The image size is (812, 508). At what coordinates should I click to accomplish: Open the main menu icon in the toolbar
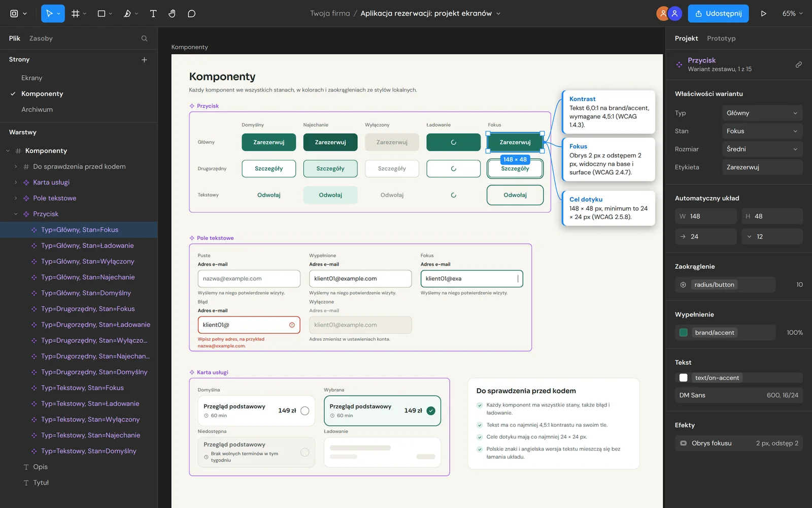14,14
